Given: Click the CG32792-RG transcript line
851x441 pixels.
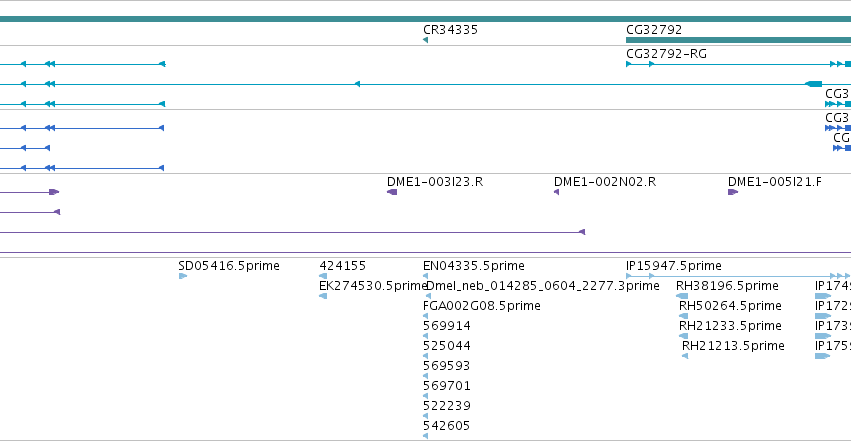Looking at the screenshot, I should 738,64.
